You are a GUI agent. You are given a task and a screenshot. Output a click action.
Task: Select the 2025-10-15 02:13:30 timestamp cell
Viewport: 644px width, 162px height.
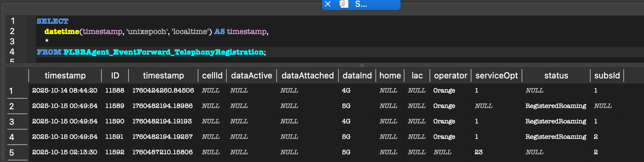tap(65, 152)
